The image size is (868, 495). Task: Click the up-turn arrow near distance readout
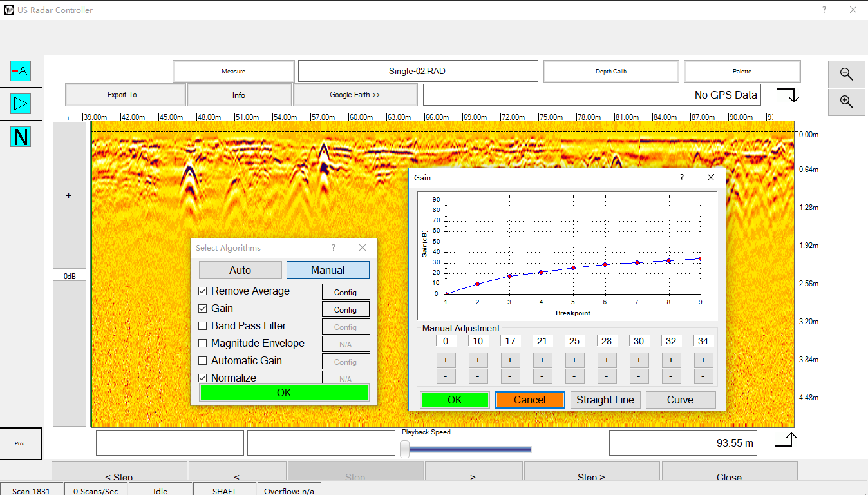pos(786,440)
